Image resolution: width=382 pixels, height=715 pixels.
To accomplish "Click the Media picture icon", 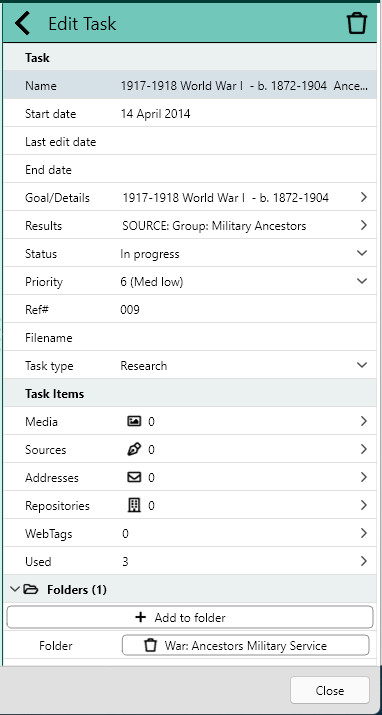I will [x=134, y=421].
